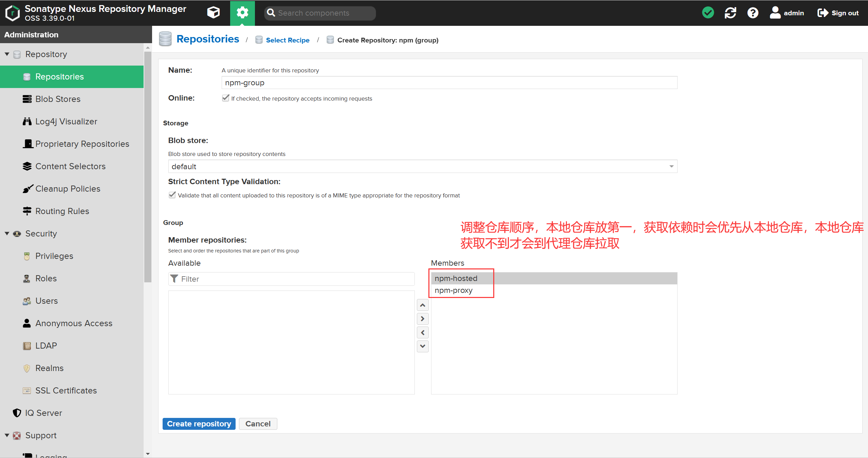Click the refresh arrows icon
Viewport: 868px width, 458px height.
click(x=730, y=13)
